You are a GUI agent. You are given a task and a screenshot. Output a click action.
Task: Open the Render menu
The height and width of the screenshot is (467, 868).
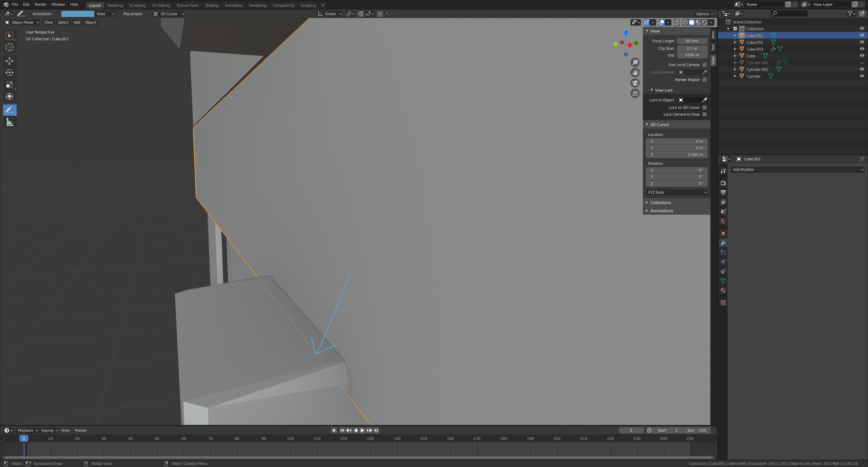(x=40, y=4)
